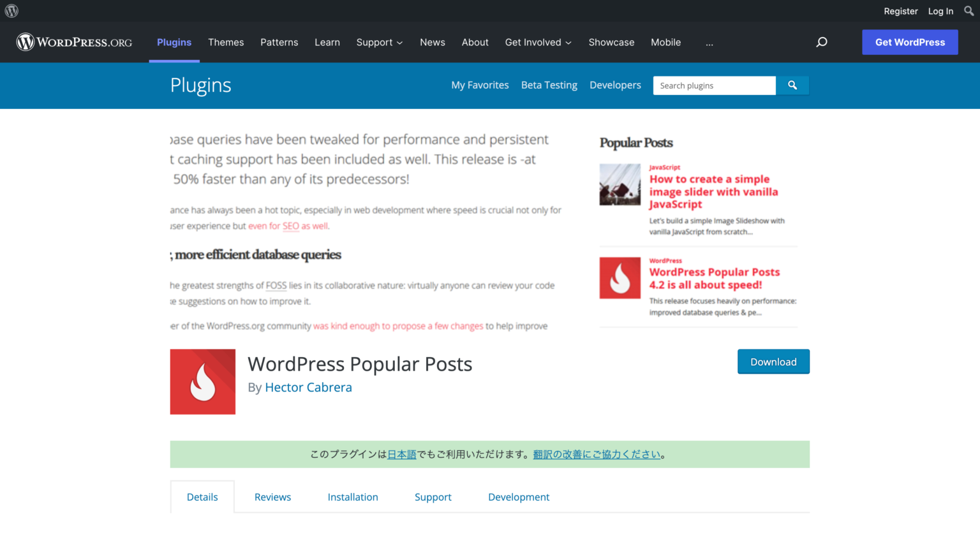Click the search icon at the top-right admin bar
The height and width of the screenshot is (537, 980).
968,10
